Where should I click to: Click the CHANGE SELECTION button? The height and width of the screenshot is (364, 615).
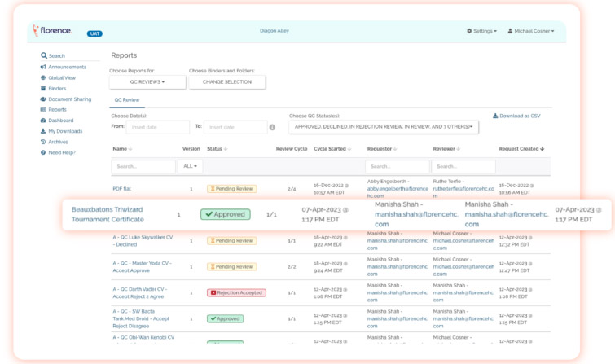[x=227, y=82]
